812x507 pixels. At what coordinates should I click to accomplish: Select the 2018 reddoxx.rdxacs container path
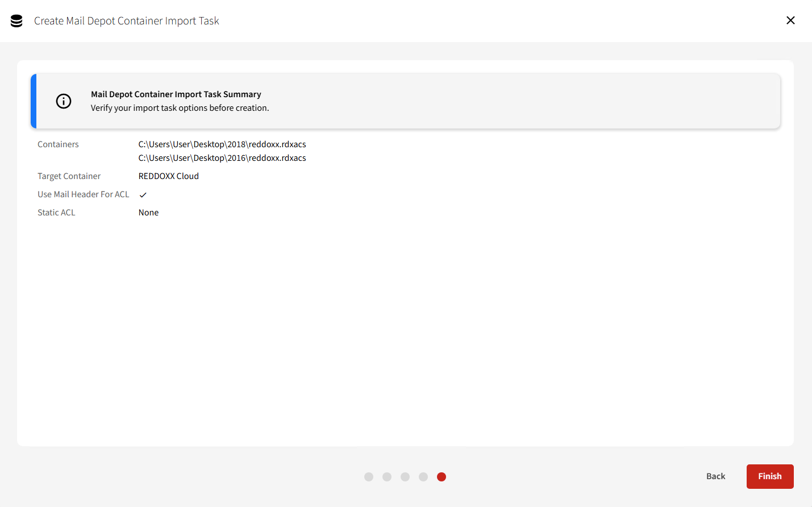click(222, 144)
